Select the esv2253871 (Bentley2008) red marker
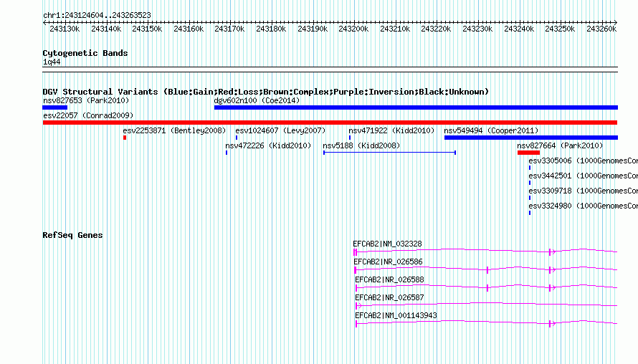 [x=125, y=138]
